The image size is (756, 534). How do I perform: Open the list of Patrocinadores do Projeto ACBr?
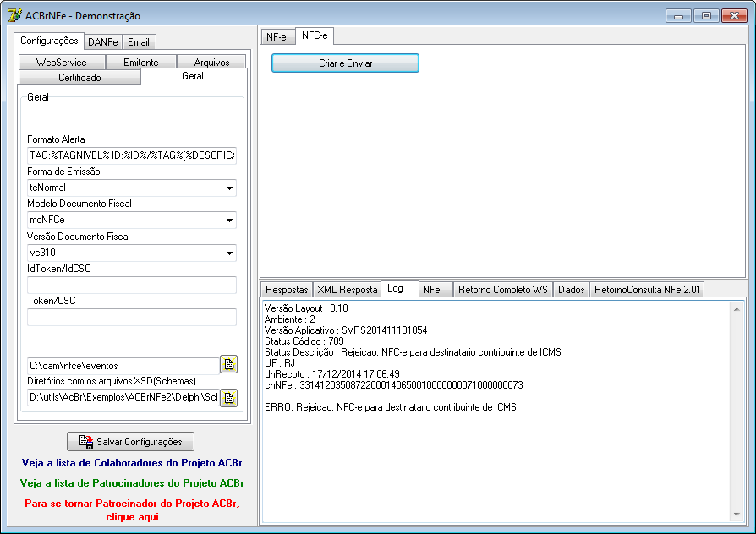pyautogui.click(x=132, y=483)
